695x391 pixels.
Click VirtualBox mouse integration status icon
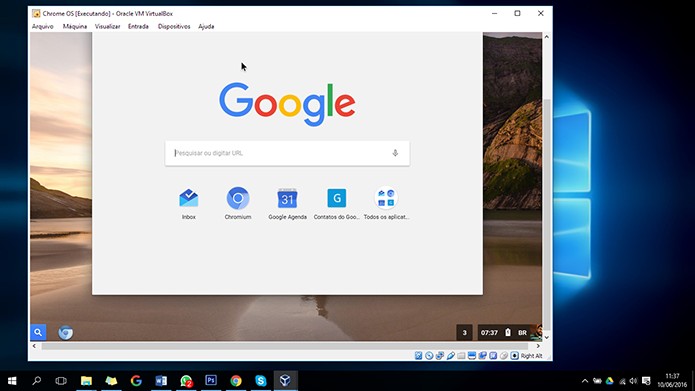[x=504, y=356]
